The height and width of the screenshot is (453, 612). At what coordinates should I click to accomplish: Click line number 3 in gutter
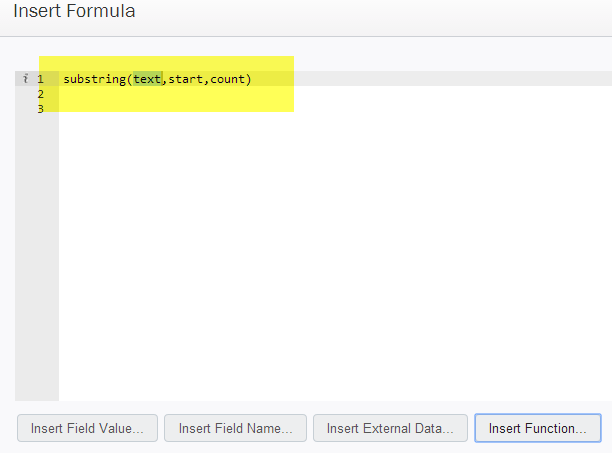40,109
